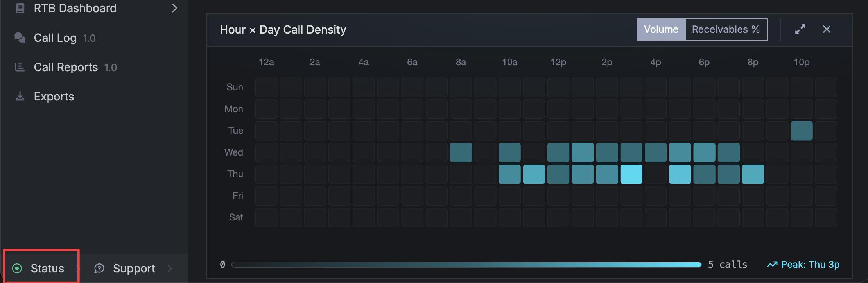Click the Call Reports chart icon

(20, 67)
